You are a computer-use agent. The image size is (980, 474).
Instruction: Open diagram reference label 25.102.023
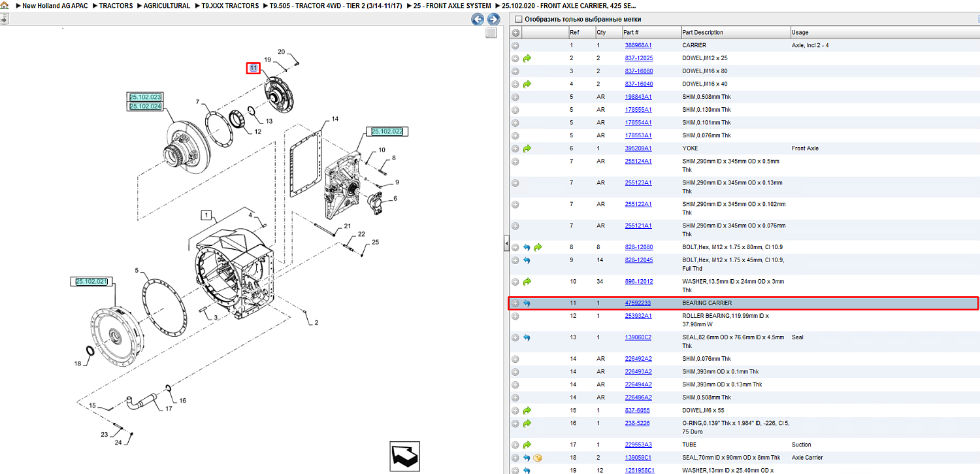click(145, 97)
